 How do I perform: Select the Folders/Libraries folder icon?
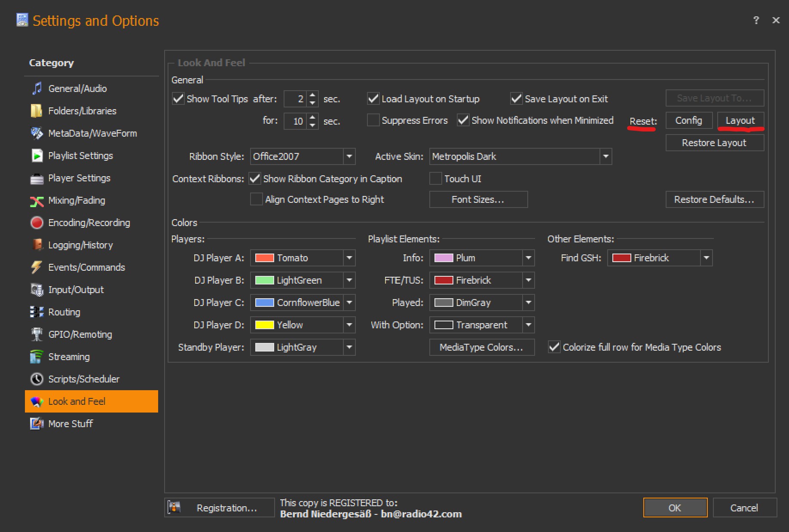pos(37,111)
